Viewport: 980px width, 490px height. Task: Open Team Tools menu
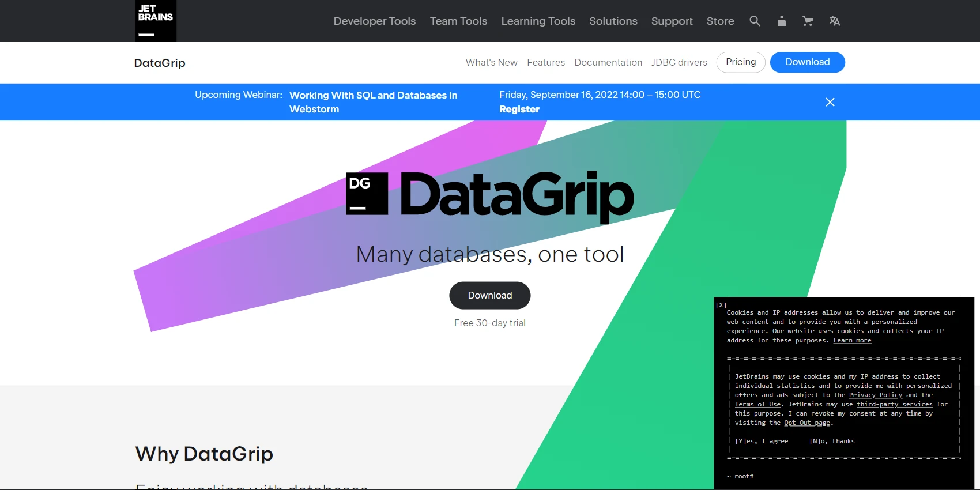pyautogui.click(x=458, y=21)
